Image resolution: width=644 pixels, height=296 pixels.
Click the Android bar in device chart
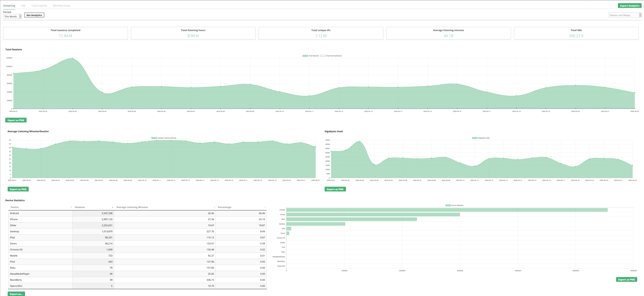pyautogui.click(x=447, y=210)
